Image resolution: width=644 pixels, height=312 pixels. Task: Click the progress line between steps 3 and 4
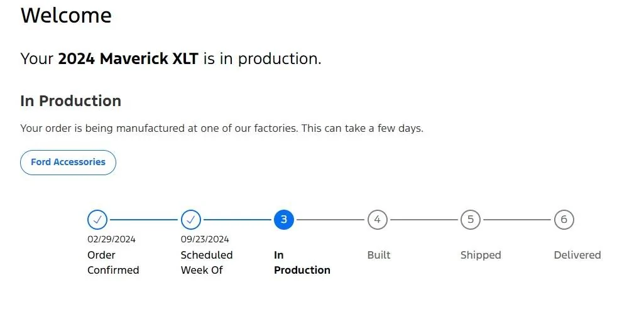pyautogui.click(x=330, y=220)
